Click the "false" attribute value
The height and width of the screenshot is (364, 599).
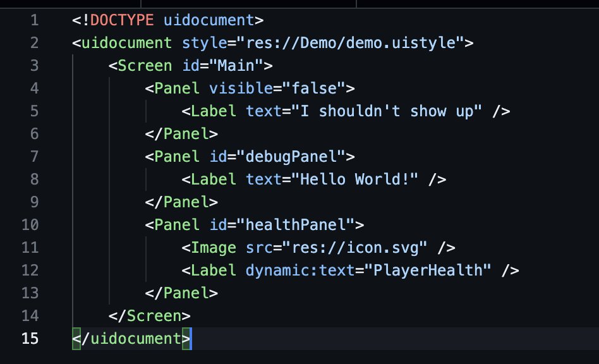point(314,88)
